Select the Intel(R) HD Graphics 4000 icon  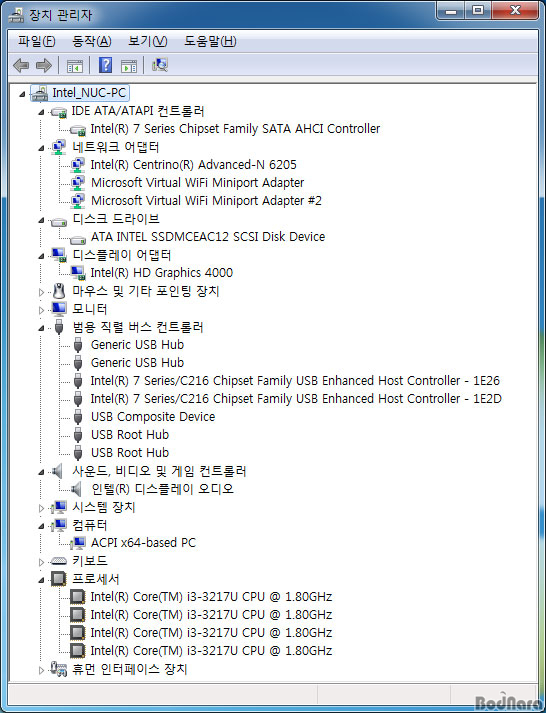point(78,273)
